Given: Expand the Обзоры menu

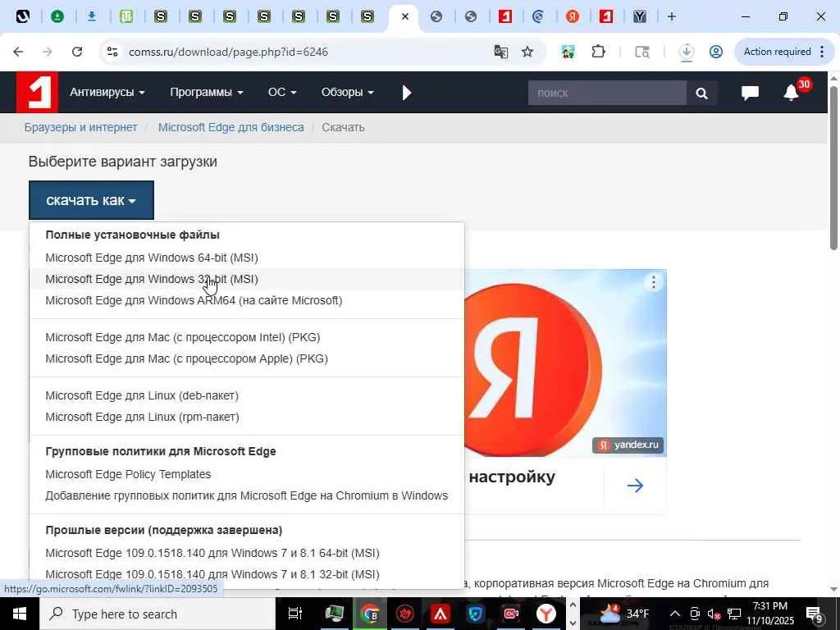Looking at the screenshot, I should [347, 92].
